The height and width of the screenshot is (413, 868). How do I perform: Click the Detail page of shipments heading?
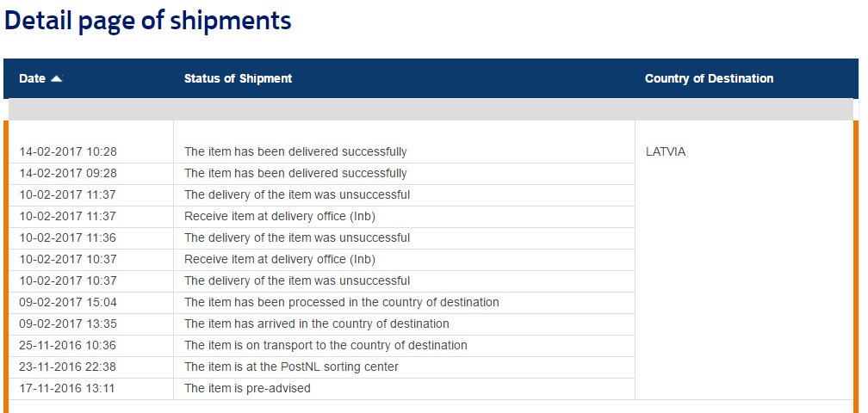point(148,21)
